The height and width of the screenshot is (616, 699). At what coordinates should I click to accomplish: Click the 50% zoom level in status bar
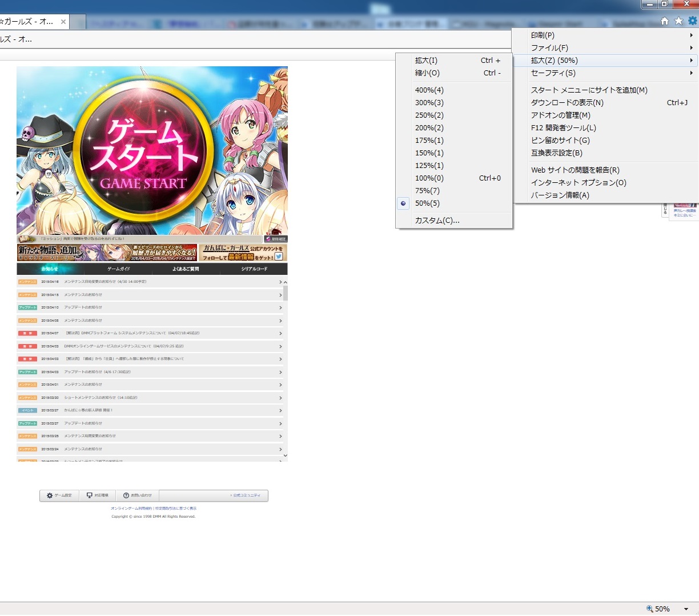pos(662,609)
